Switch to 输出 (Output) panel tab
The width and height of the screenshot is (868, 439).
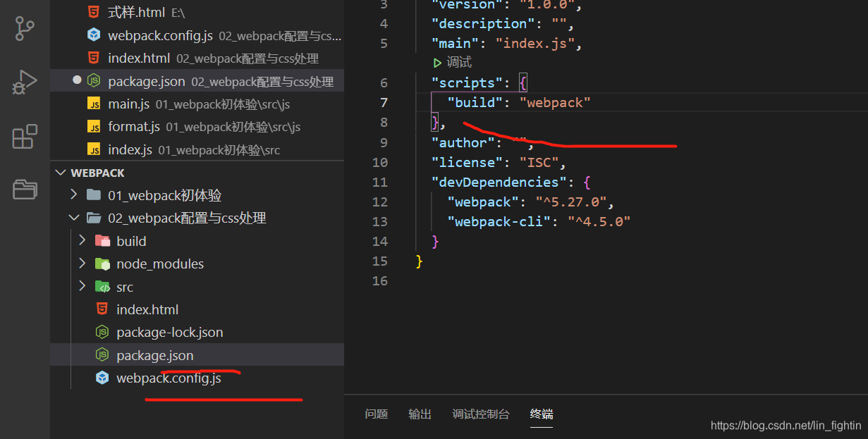[420, 414]
